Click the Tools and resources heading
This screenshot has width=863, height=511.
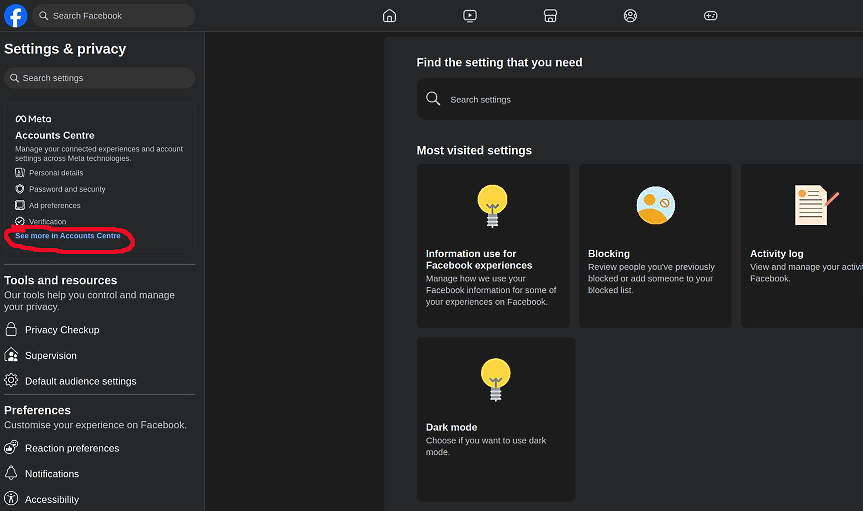[x=61, y=280]
